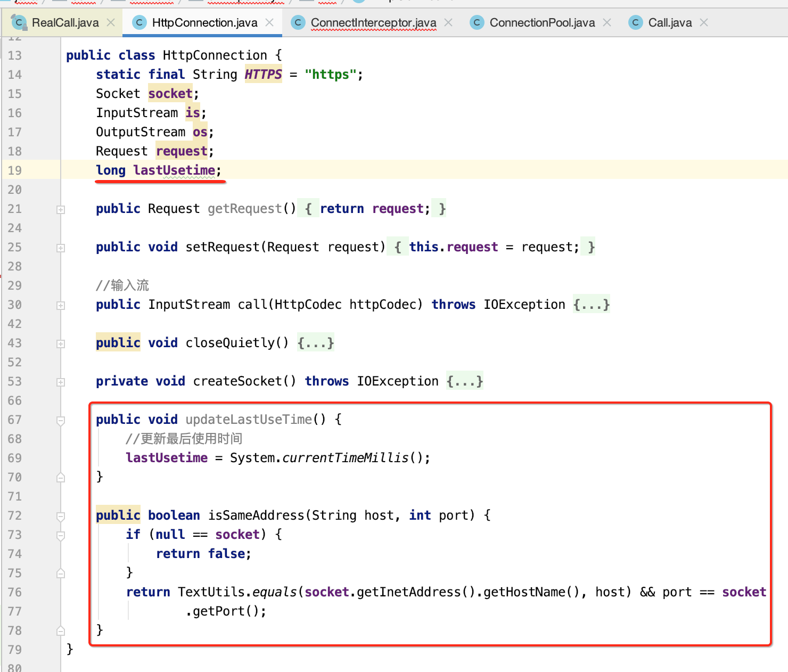The height and width of the screenshot is (672, 788).
Task: Click the socket field on line 15
Action: pyautogui.click(x=170, y=94)
